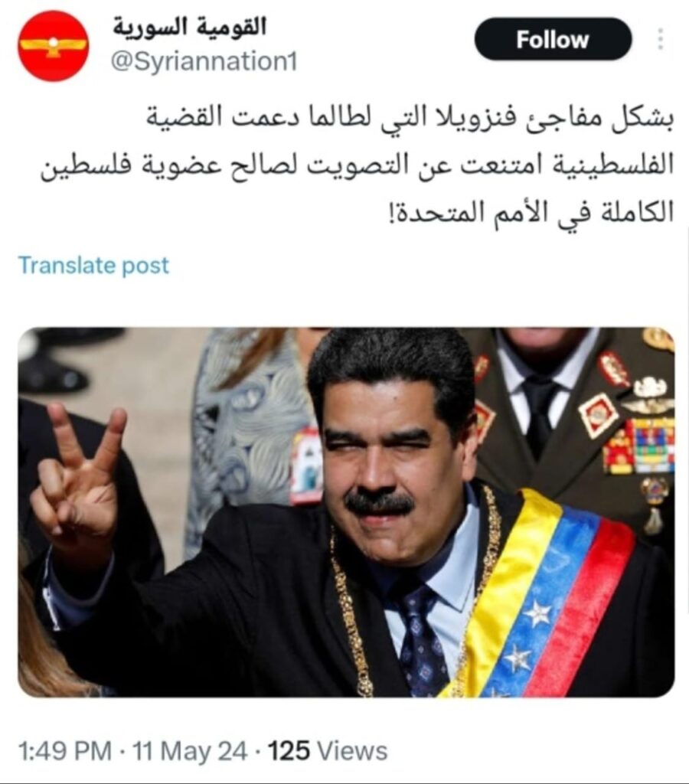689x784 pixels.
Task: Open the 125 Views count
Action: point(328,751)
